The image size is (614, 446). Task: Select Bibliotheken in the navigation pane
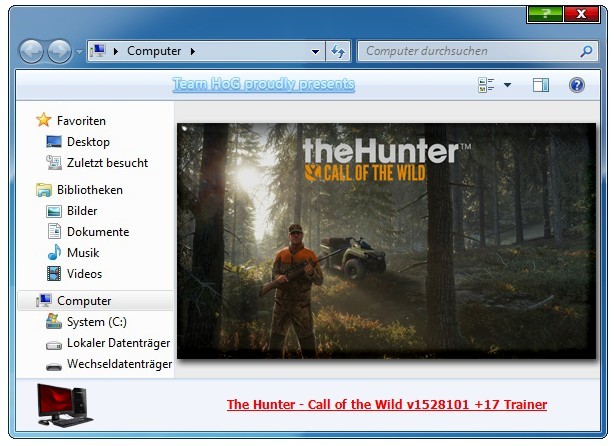coord(90,190)
